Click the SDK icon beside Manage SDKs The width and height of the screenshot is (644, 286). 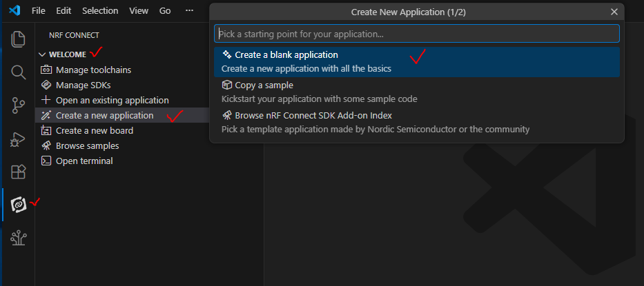(46, 85)
